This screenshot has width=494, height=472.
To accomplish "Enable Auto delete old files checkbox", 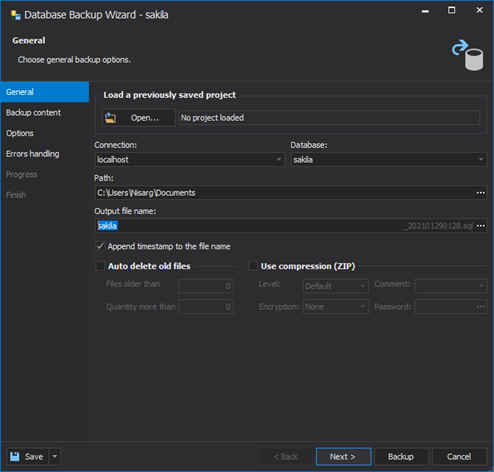I will coord(100,266).
